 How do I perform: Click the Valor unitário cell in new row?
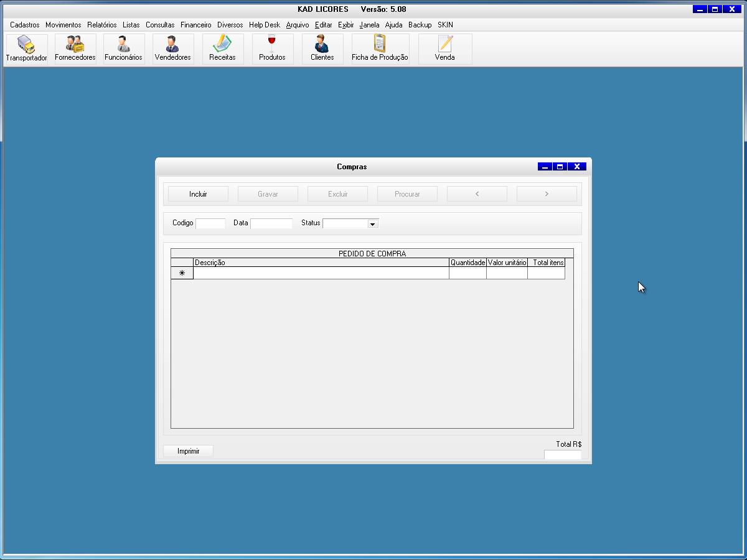[x=507, y=273]
